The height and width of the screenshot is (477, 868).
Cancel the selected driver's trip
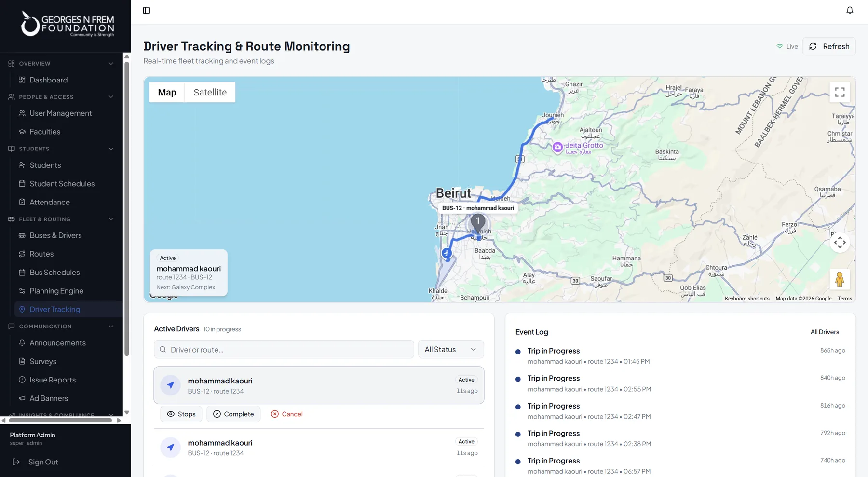tap(287, 414)
